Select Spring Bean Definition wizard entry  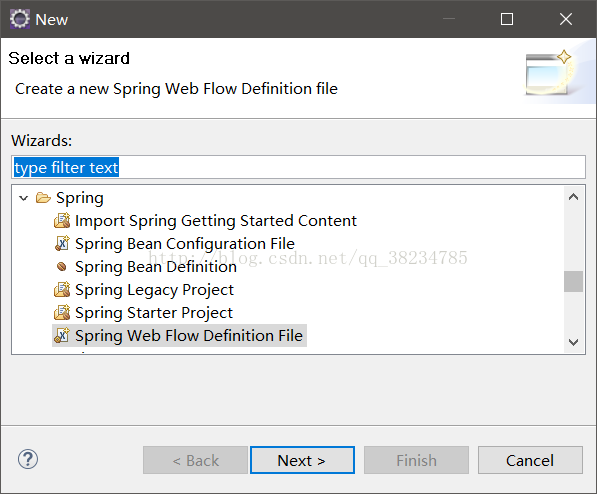click(156, 267)
